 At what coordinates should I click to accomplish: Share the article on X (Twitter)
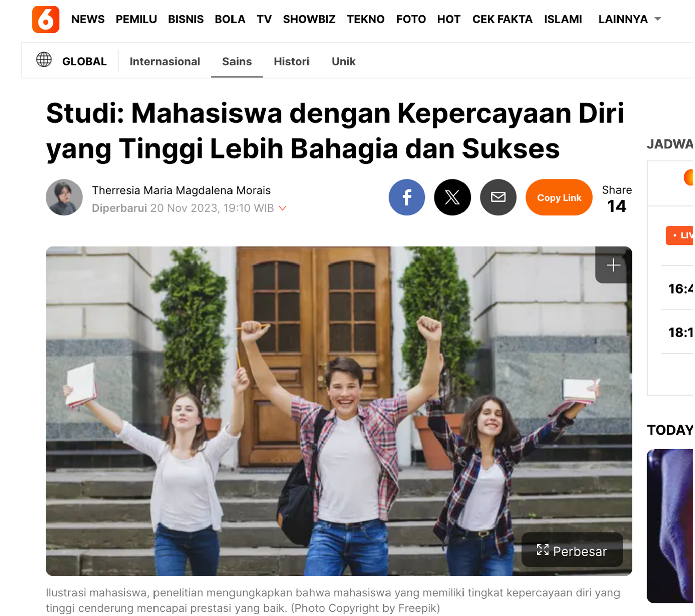(453, 198)
